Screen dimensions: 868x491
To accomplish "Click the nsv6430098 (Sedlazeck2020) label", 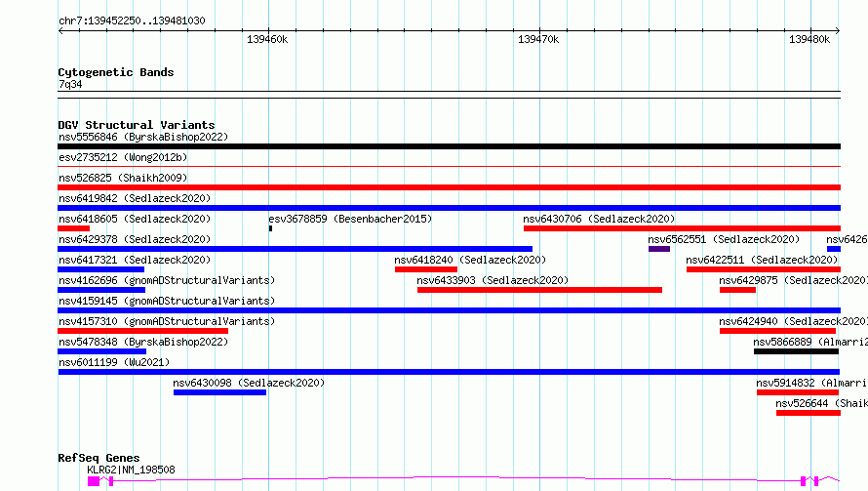I will pos(249,383).
